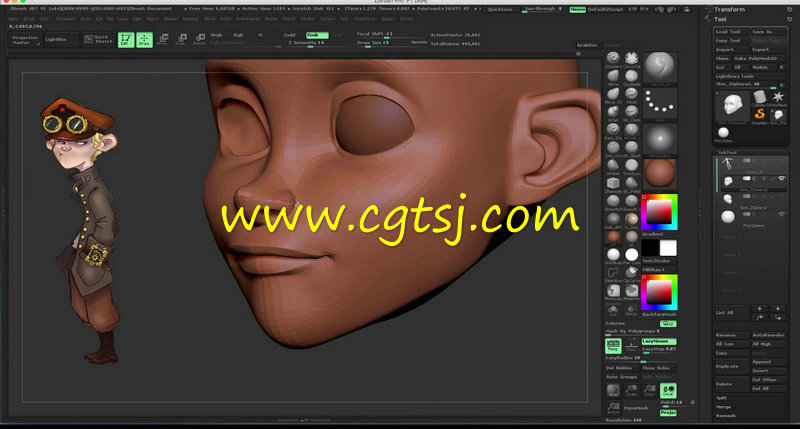Move subtool up with the up arrow
The width and height of the screenshot is (800, 429).
759,308
